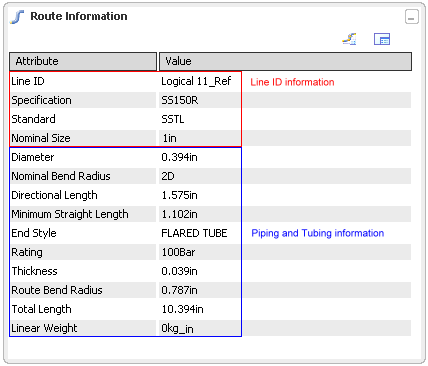Click the 0.787in route bend value
Image resolution: width=428 pixels, height=366 pixels.
pos(179,290)
